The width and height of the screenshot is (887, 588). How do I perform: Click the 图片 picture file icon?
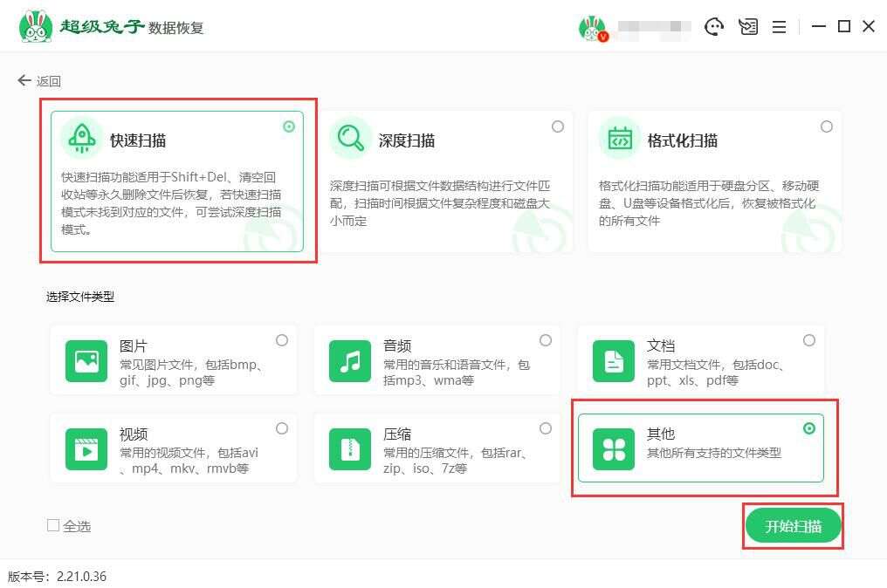point(86,360)
